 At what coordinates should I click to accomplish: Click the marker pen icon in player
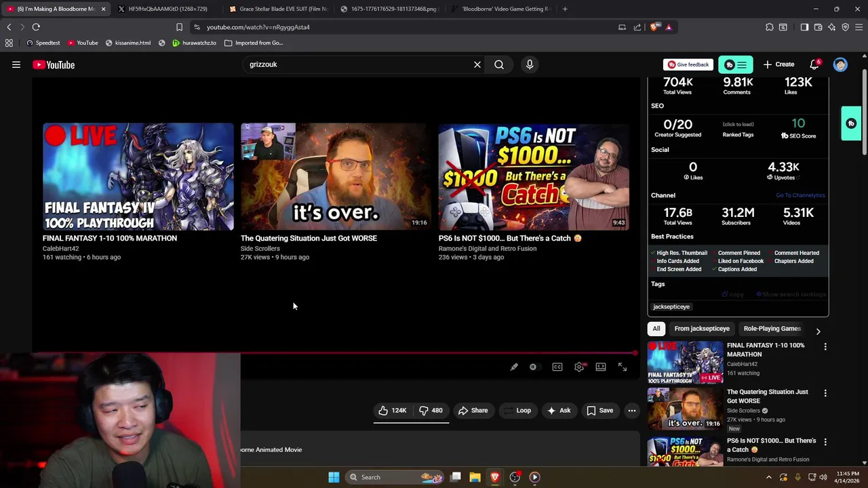514,367
